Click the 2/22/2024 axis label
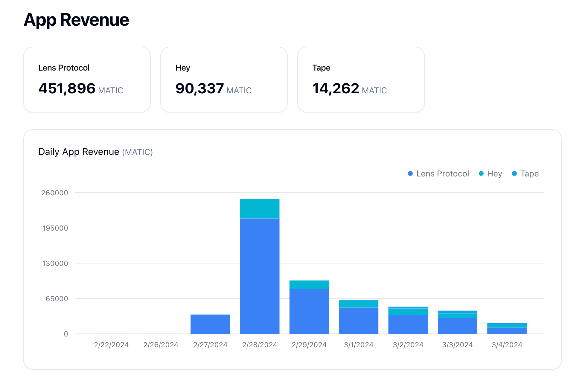588x387 pixels. (x=111, y=345)
